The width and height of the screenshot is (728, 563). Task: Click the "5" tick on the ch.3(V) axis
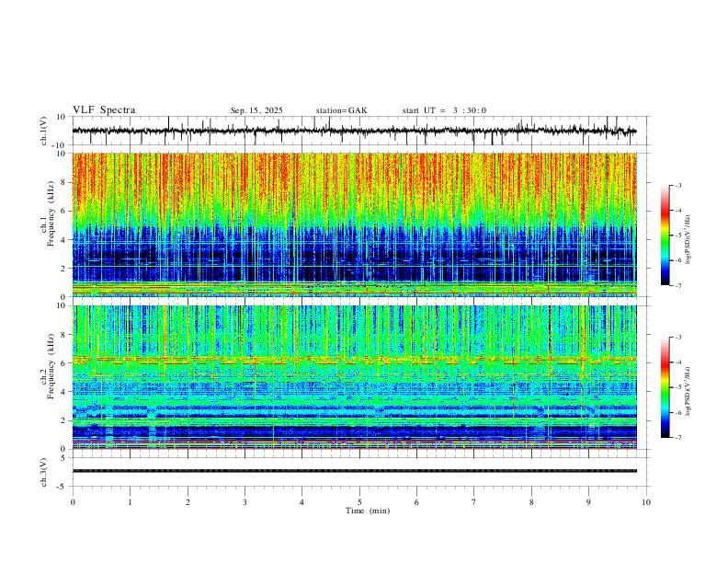[64, 457]
